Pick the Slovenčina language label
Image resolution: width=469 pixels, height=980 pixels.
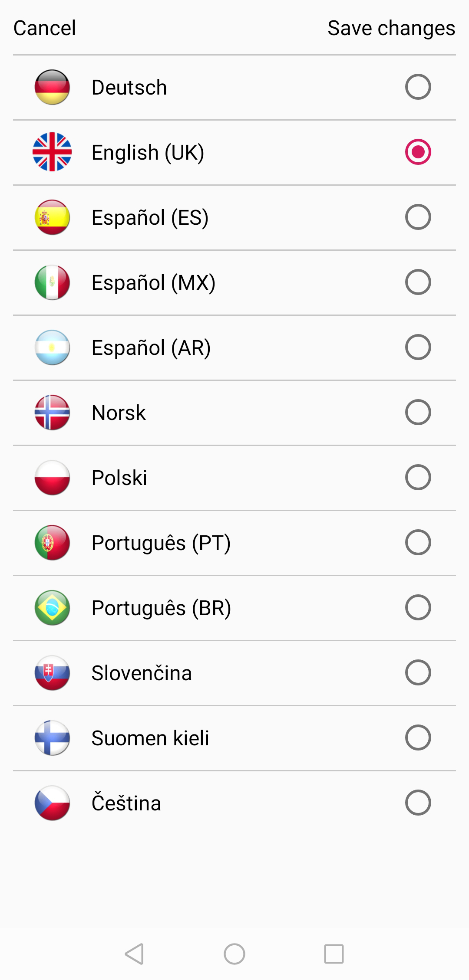tap(142, 673)
